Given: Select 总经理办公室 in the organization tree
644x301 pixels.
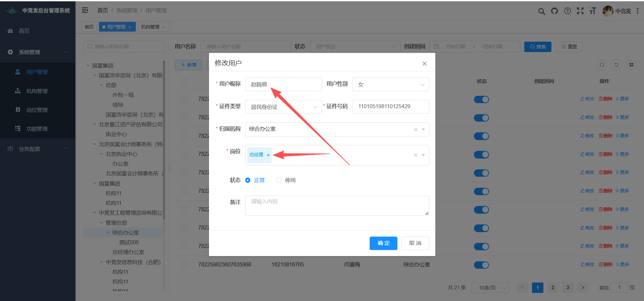Looking at the screenshot, I should pyautogui.click(x=128, y=252).
